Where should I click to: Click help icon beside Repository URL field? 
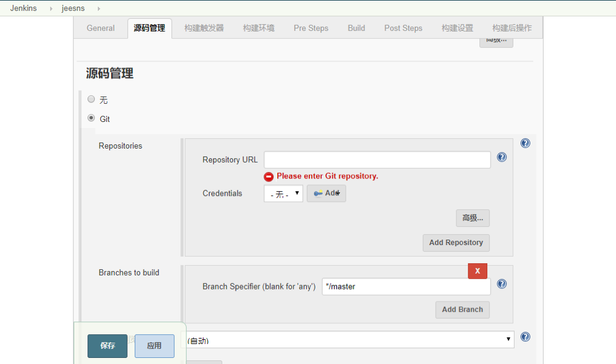point(502,157)
